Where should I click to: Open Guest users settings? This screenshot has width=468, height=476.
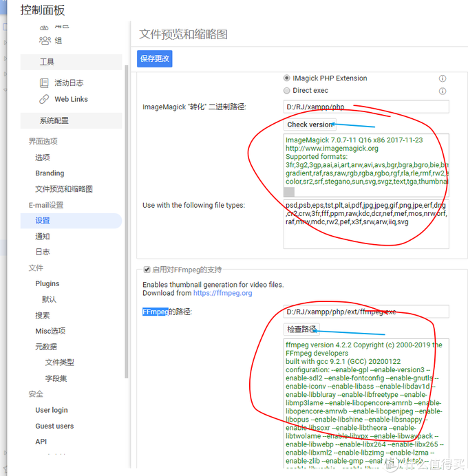(x=54, y=426)
